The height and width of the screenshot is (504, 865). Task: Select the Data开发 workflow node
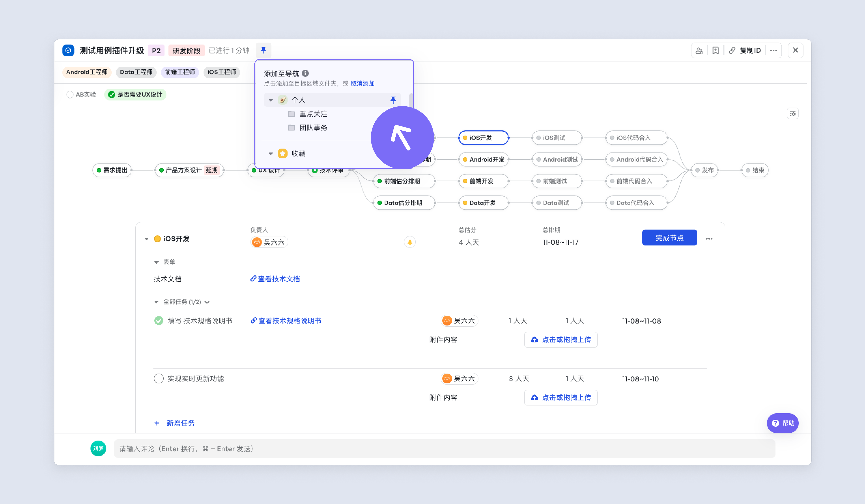click(484, 203)
